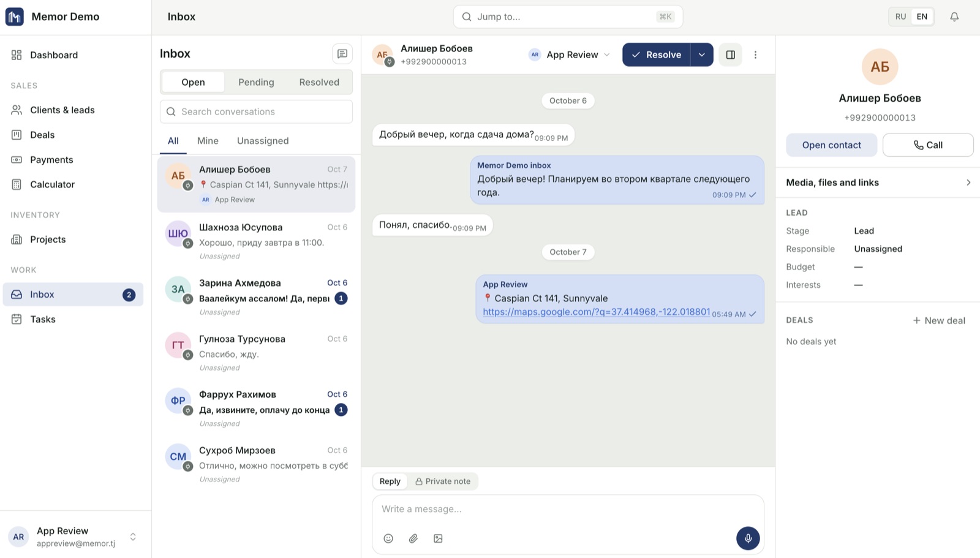Click the notifications bell icon

[x=954, y=17]
